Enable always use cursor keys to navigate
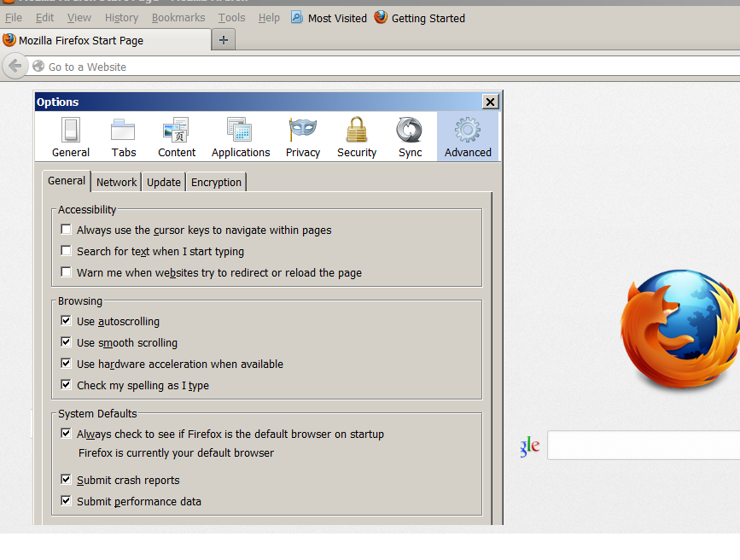740x560 pixels. point(66,230)
